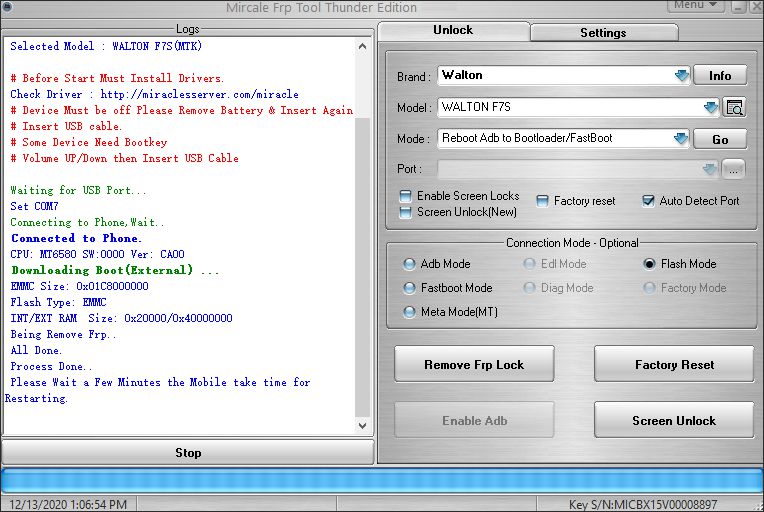Click the model search icon button

[x=734, y=107]
